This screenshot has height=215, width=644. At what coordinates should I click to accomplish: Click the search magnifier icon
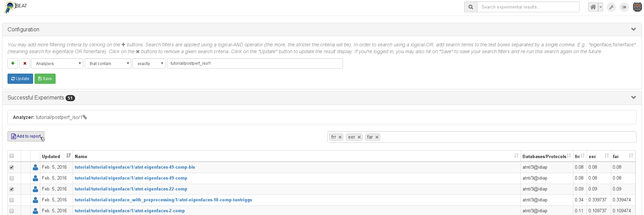471,7
